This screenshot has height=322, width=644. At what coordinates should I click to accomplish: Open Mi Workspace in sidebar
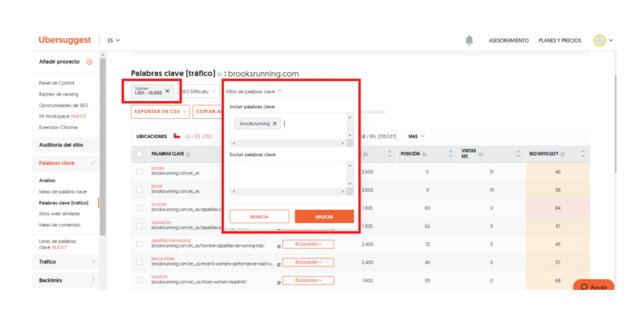pos(62,116)
